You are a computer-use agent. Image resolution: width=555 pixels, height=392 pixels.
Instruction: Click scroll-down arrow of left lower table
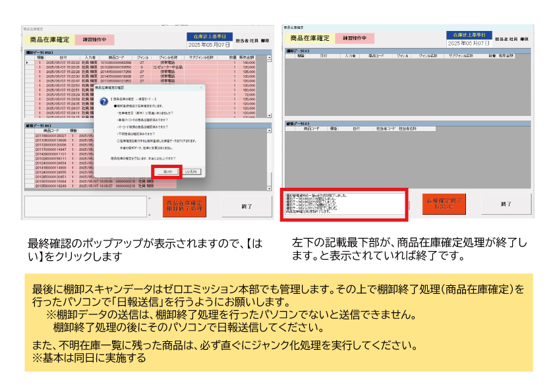(x=270, y=188)
